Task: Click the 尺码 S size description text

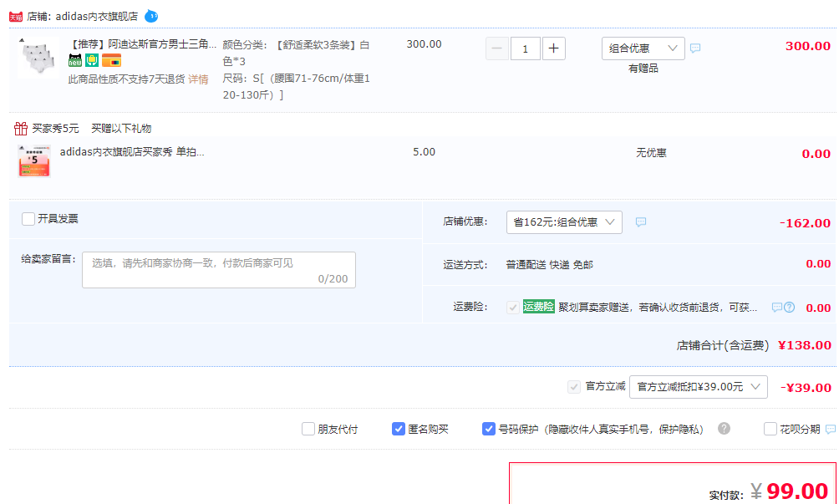Action: tap(296, 87)
